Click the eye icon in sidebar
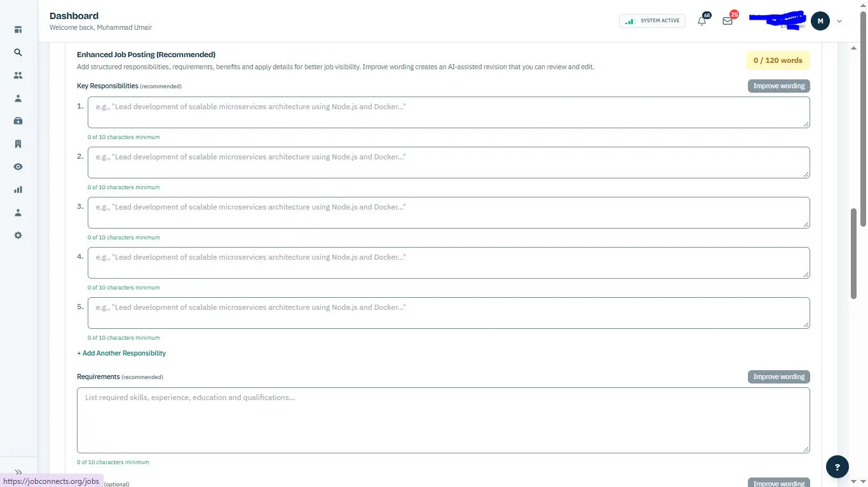 point(18,167)
